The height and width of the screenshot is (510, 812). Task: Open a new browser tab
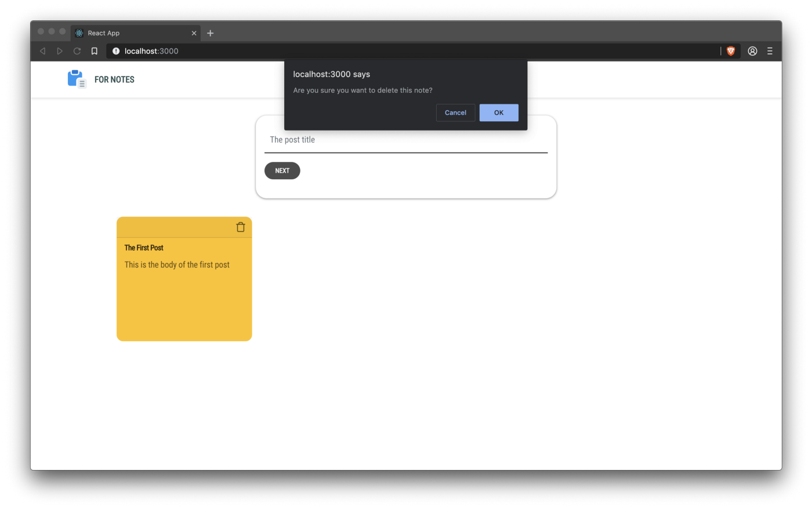[x=210, y=33]
